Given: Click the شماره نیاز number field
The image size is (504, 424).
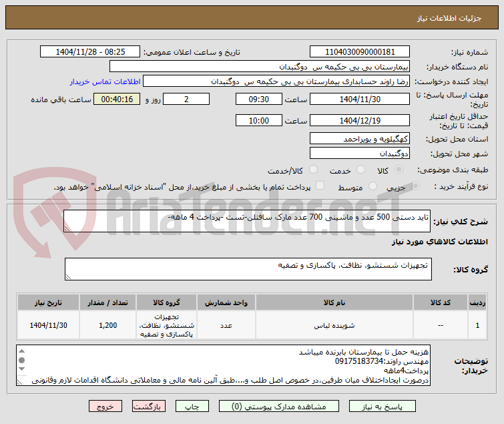Looking at the screenshot, I should coord(360,52).
